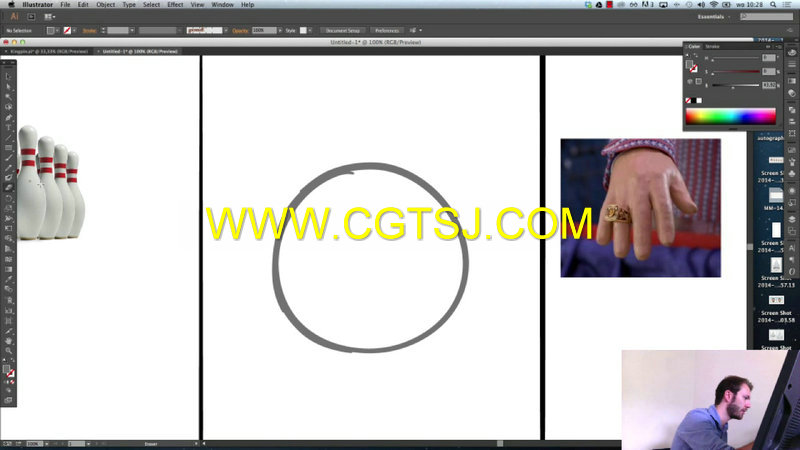
Task: Click the Opacity 100% input field
Action: (264, 31)
